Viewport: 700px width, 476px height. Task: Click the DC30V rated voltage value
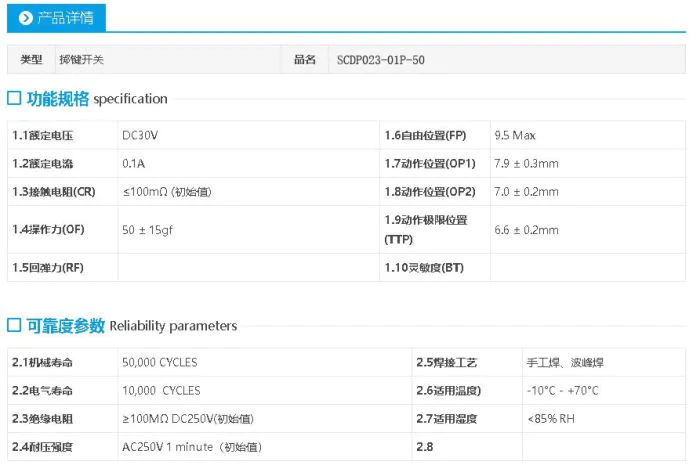click(140, 135)
